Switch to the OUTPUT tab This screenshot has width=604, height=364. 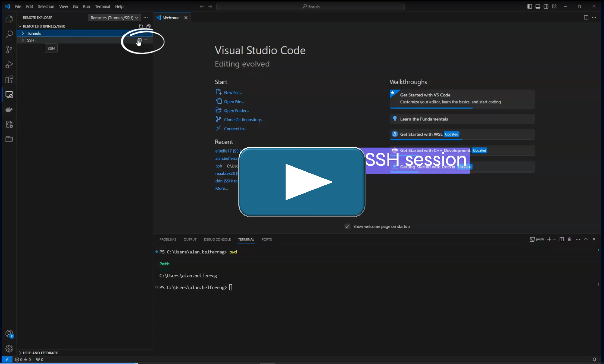point(190,239)
